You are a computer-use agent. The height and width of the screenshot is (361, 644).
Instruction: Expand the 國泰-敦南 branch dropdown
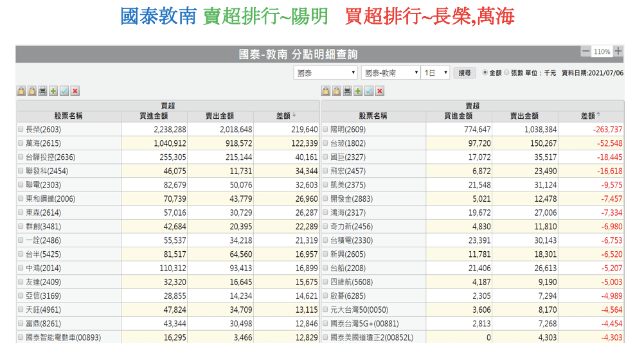pos(391,73)
